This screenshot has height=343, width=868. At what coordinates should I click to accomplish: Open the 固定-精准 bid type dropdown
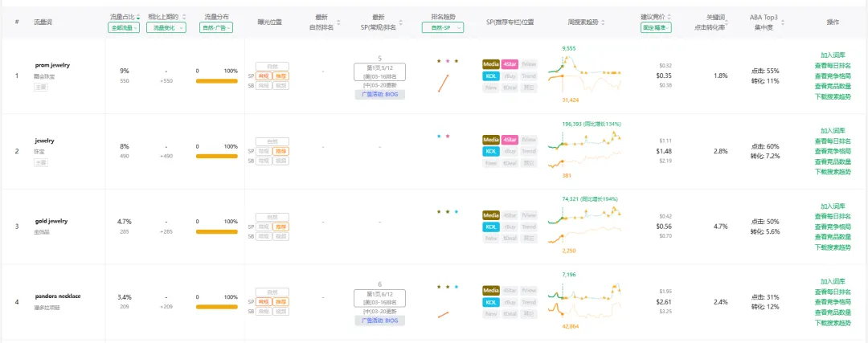[x=656, y=27]
